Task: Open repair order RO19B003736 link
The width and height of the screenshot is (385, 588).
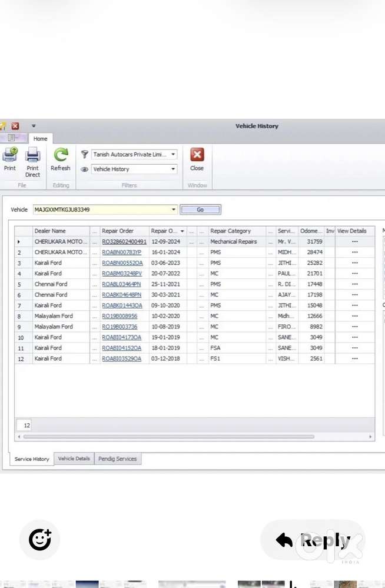Action: (x=120, y=327)
